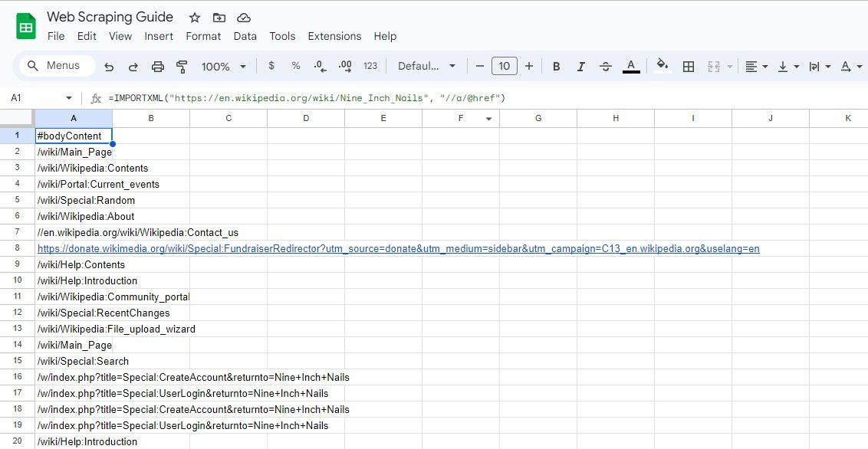This screenshot has width=868, height=449.
Task: Click the Paint format tool
Action: 182,66
